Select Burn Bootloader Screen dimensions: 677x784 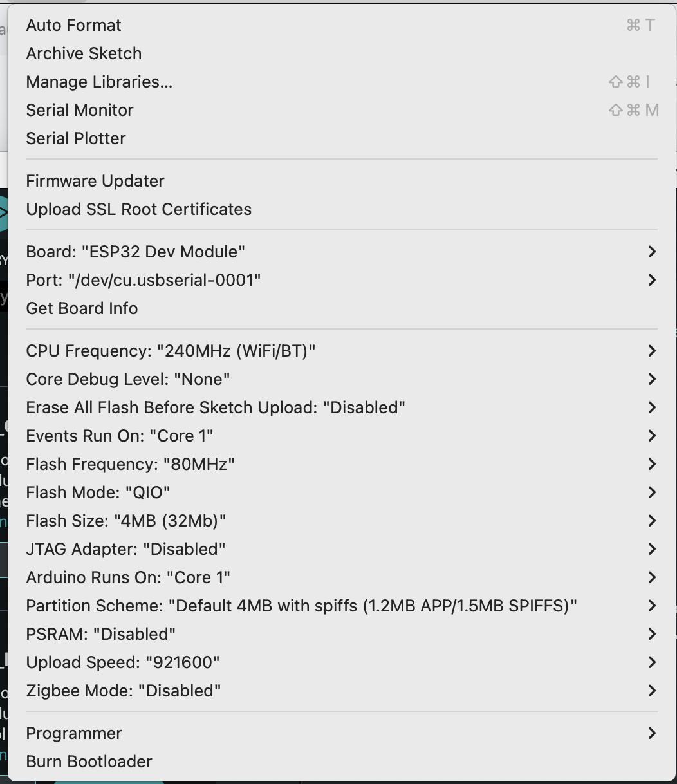[x=89, y=761]
